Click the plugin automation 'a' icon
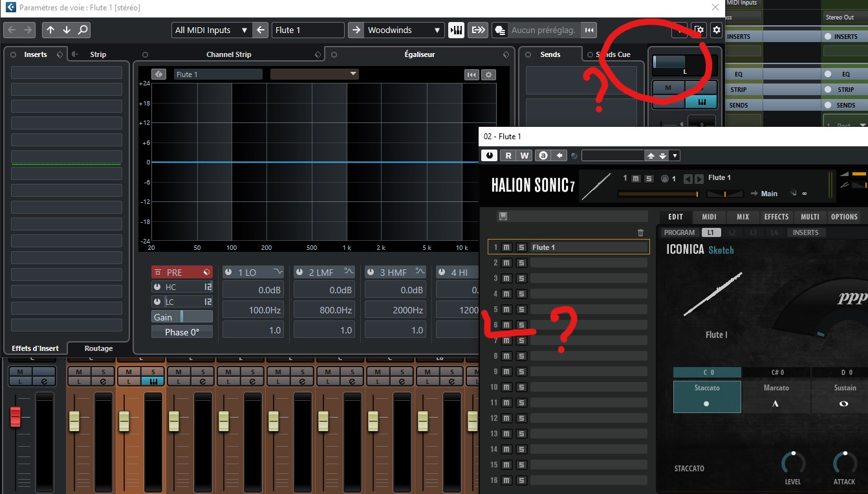 pyautogui.click(x=543, y=155)
